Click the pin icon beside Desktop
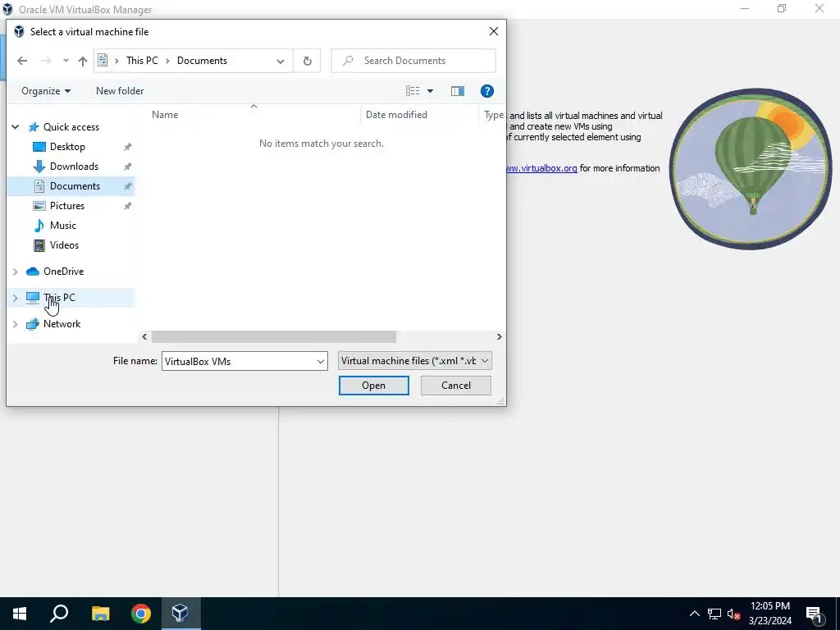This screenshot has width=840, height=630. point(127,147)
